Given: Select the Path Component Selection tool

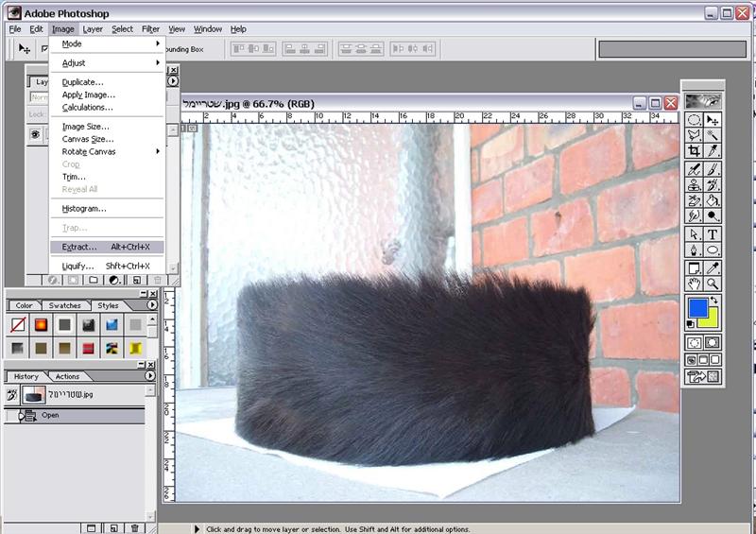Looking at the screenshot, I should [x=694, y=234].
